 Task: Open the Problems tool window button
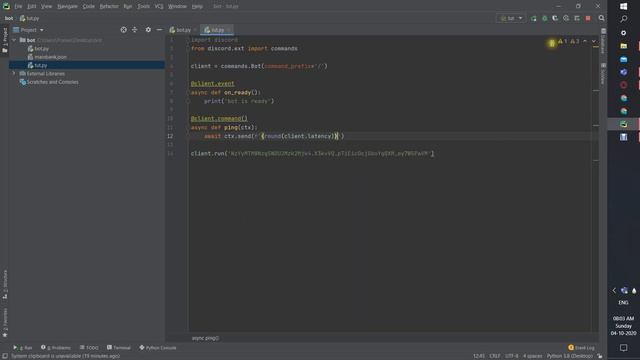pos(56,348)
